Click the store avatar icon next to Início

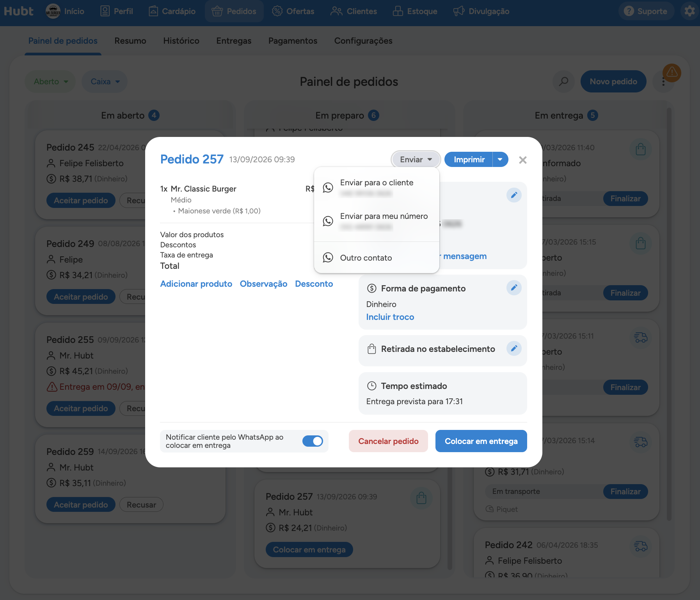pos(53,11)
